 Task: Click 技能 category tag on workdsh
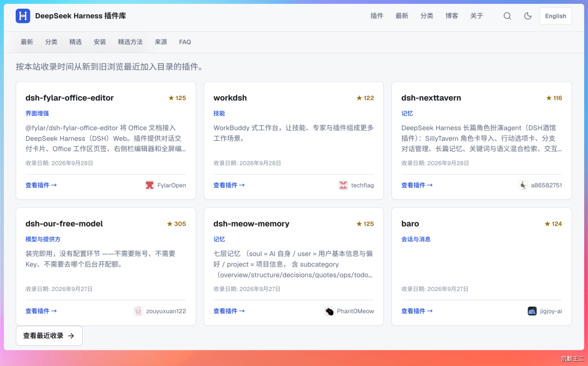click(x=219, y=113)
